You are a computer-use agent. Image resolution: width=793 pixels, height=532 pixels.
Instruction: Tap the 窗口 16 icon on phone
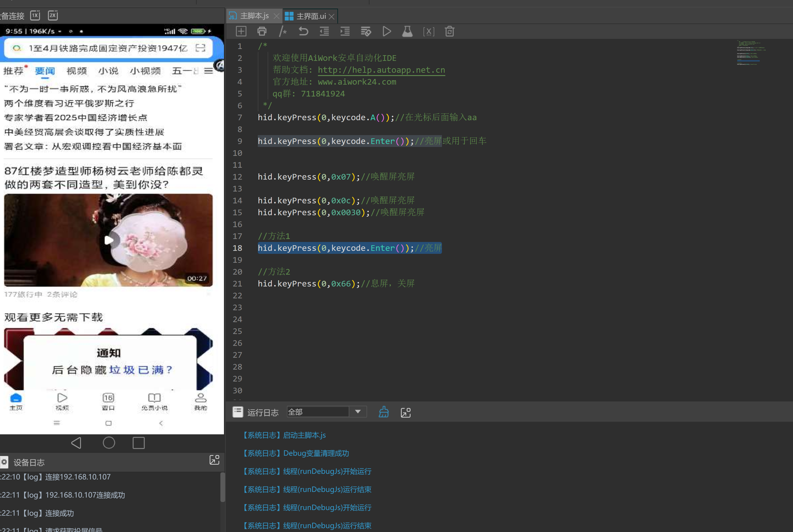tap(108, 402)
